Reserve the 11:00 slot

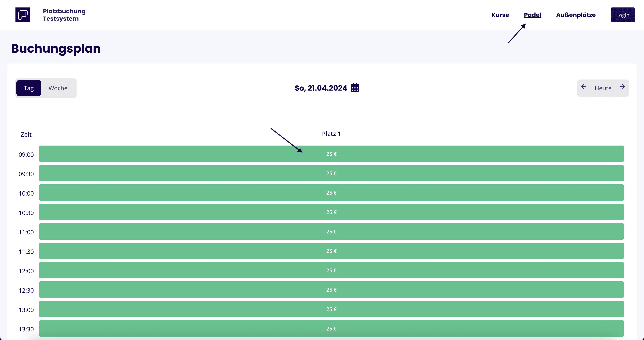[331, 231]
